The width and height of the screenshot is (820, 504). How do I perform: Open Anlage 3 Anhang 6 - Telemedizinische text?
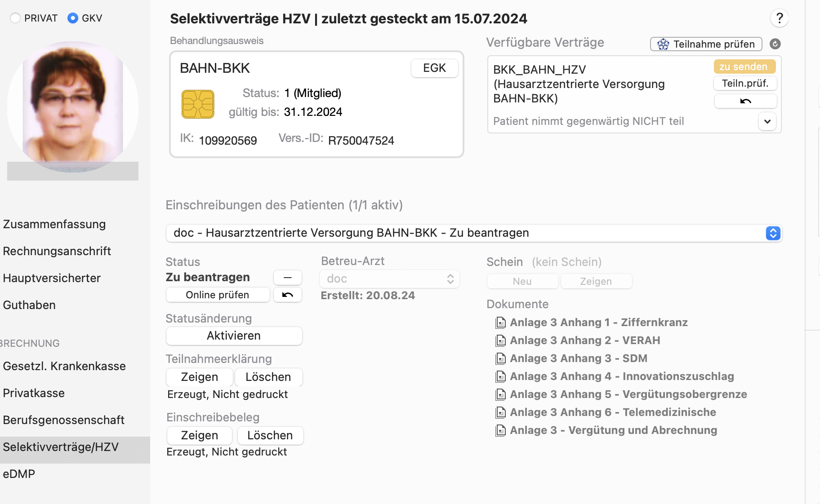click(x=613, y=412)
